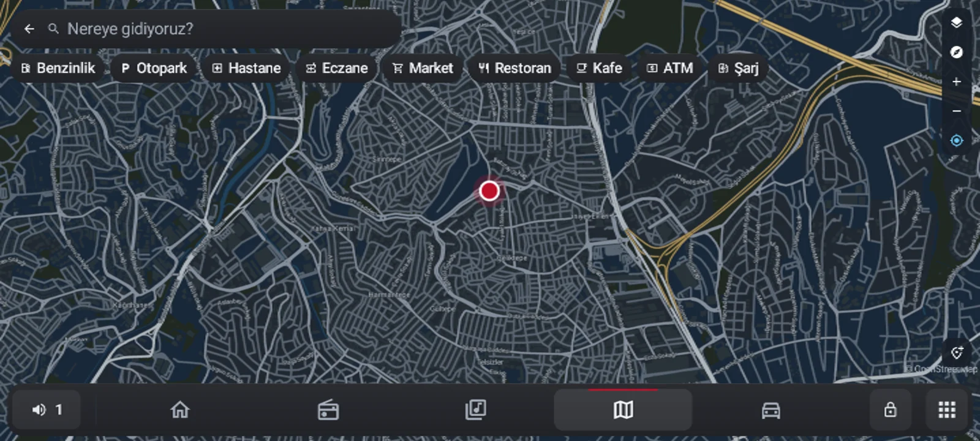The image size is (980, 441).
Task: Add a saved place with pin-plus icon
Action: [x=957, y=352]
